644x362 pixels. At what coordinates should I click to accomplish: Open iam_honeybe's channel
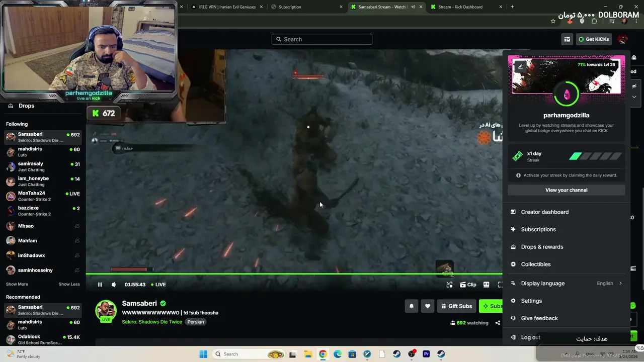(43, 182)
